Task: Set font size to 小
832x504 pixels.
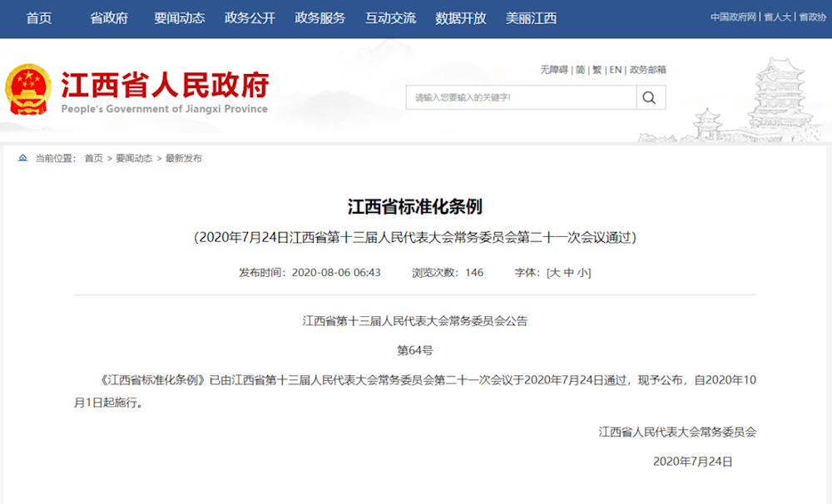Action: 582,273
